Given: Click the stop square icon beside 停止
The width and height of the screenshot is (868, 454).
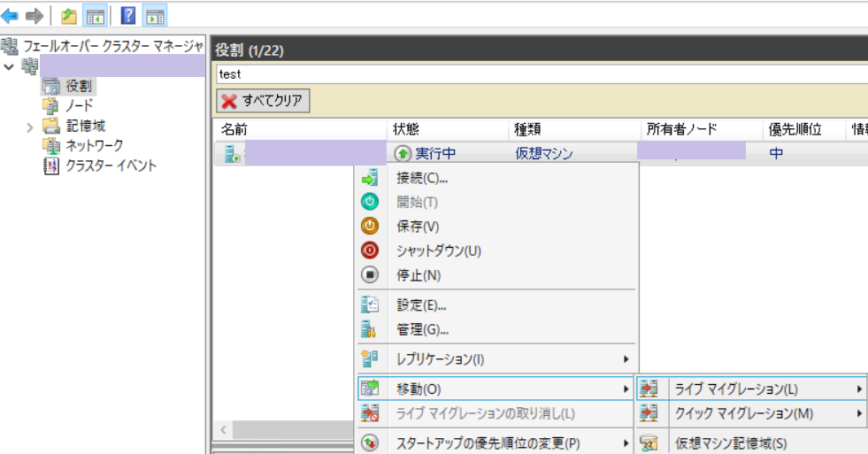Looking at the screenshot, I should click(x=370, y=274).
